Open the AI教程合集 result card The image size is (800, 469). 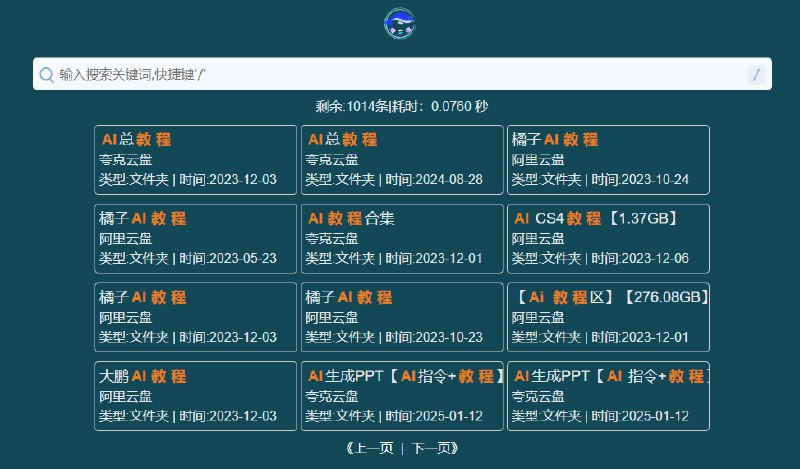401,238
